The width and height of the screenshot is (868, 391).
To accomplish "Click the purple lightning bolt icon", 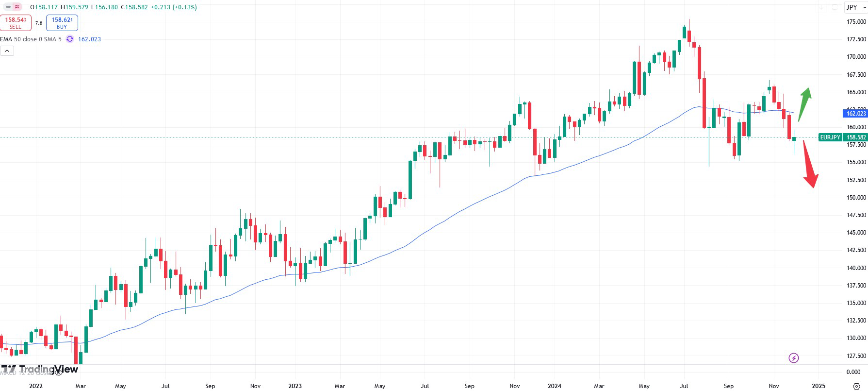I will point(793,358).
